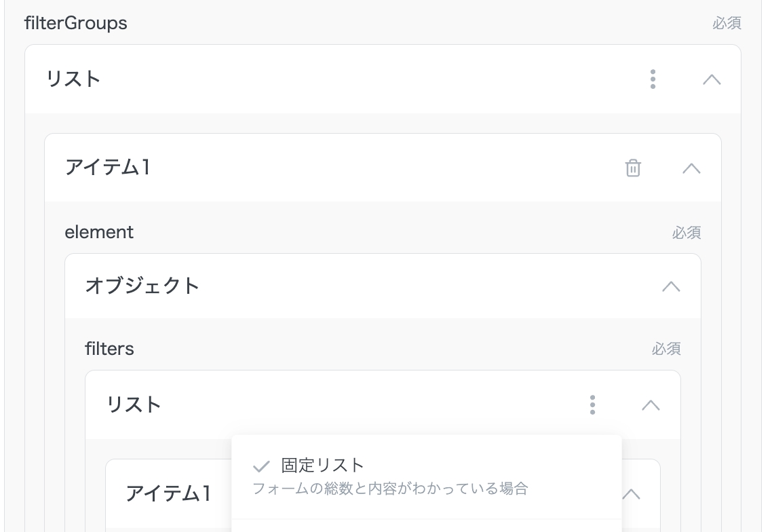Viewport: 772px width, 532px height.
Task: Click the element field label
Action: coord(99,232)
